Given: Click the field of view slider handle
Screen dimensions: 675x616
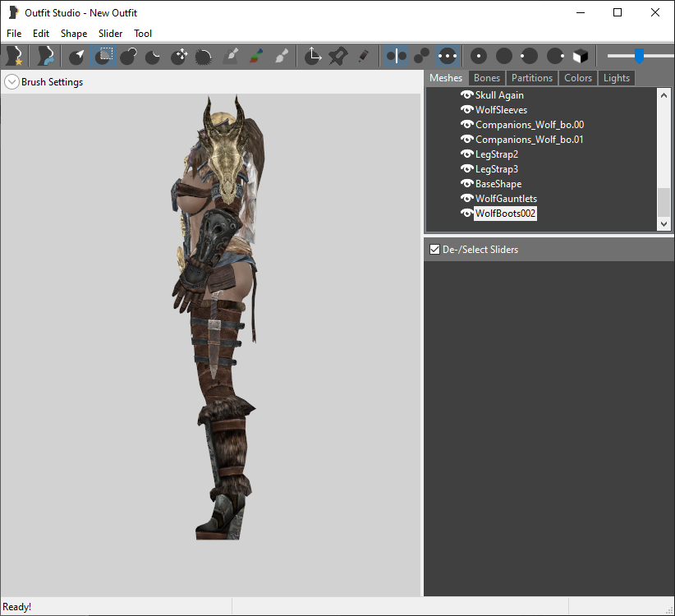Looking at the screenshot, I should coord(639,56).
